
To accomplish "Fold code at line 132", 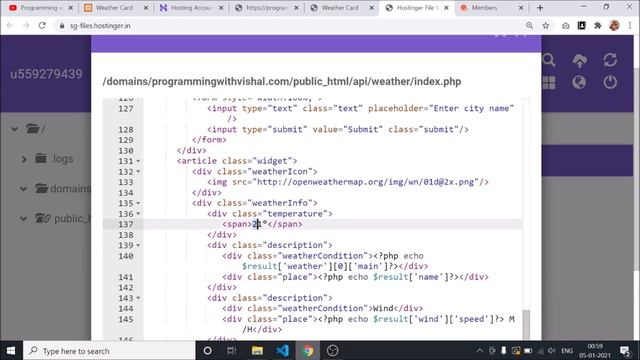I will click(138, 172).
